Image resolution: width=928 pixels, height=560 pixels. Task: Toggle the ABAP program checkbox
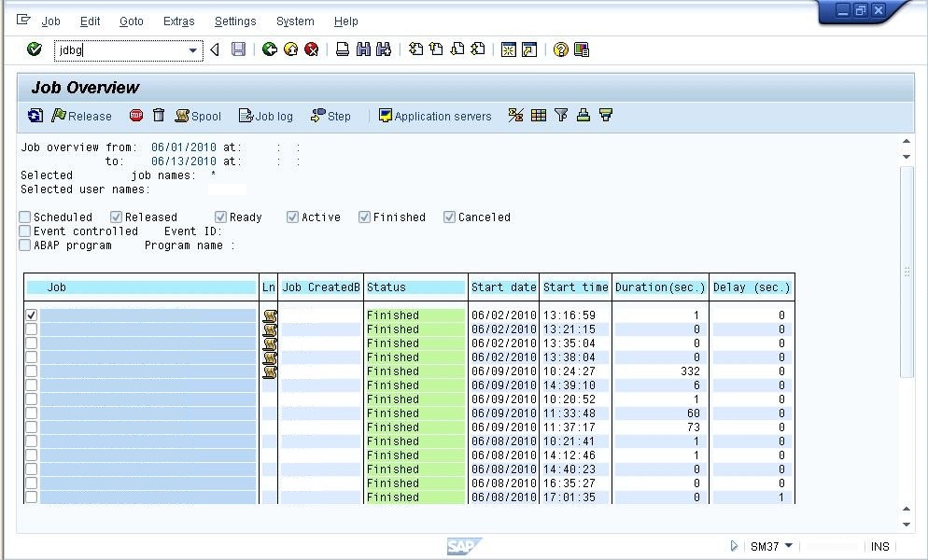coord(25,245)
